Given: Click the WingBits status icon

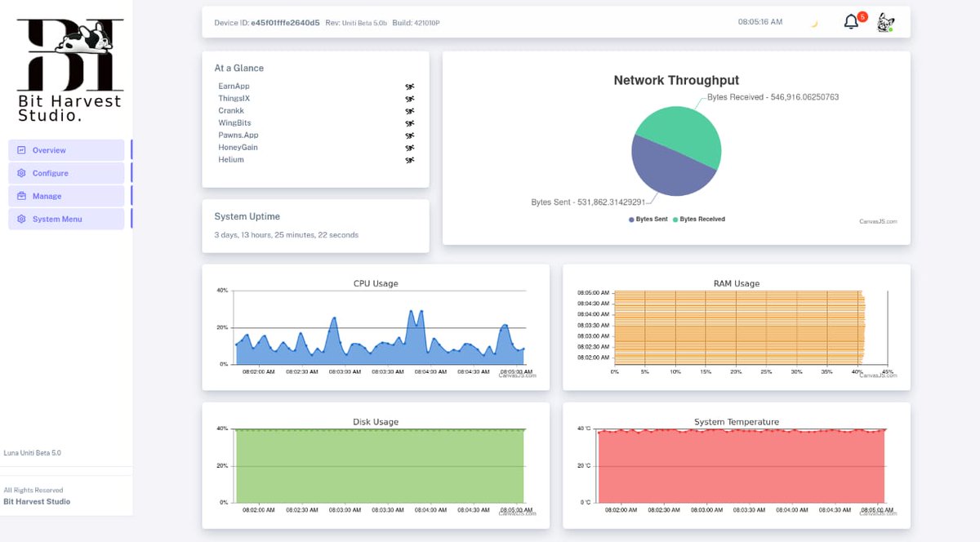Looking at the screenshot, I should point(410,123).
